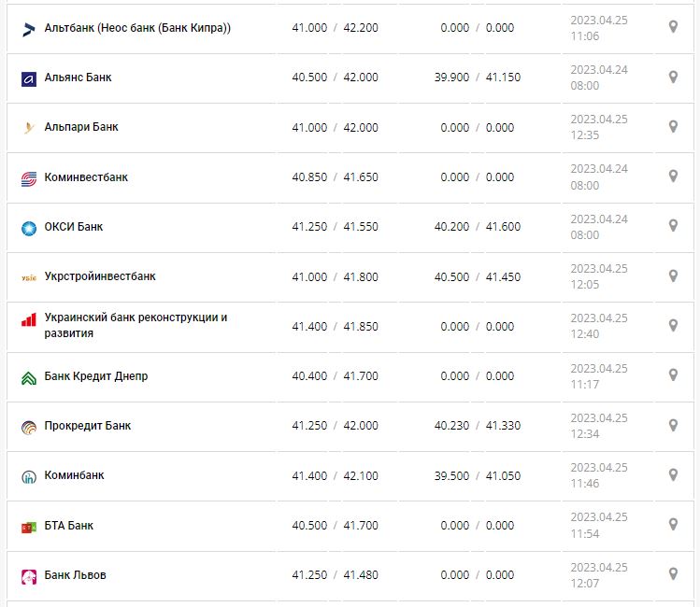The image size is (700, 607).
Task: Open Украинский банк реконструкции и развития link
Action: [x=136, y=325]
